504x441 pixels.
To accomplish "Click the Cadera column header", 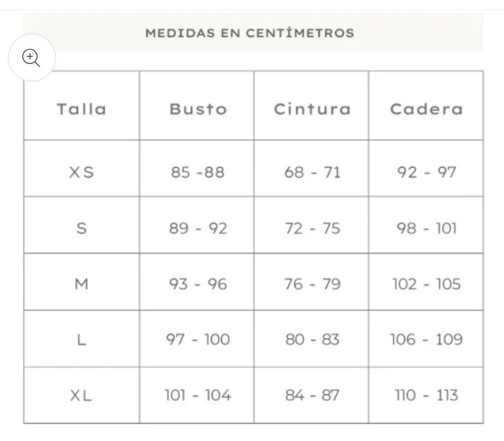I will [x=426, y=109].
